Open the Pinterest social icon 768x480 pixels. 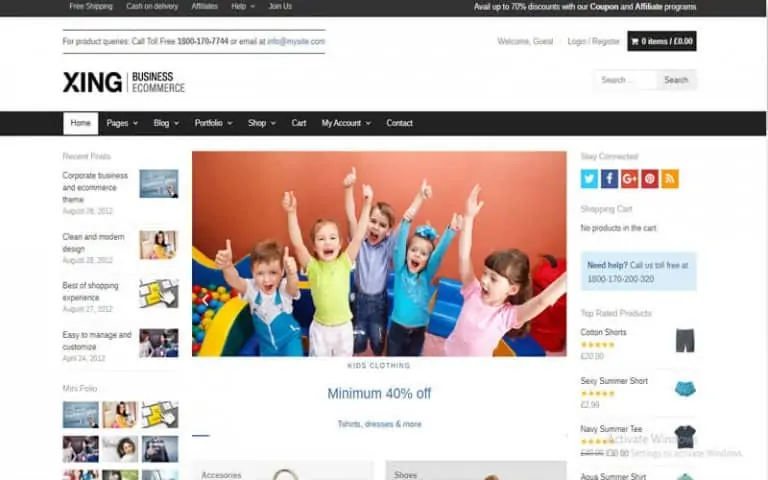click(x=649, y=179)
